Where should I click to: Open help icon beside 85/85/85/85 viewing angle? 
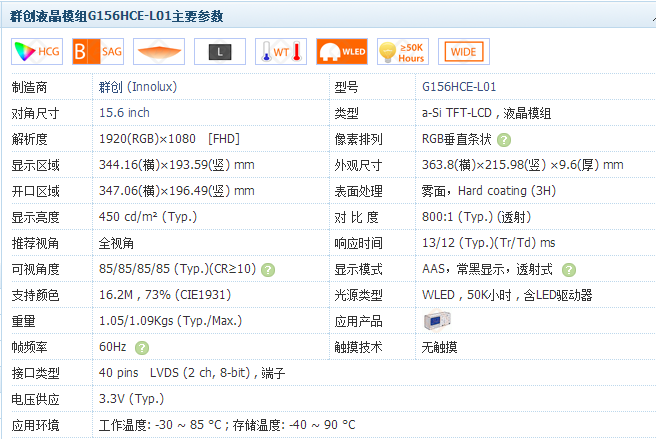(x=268, y=270)
